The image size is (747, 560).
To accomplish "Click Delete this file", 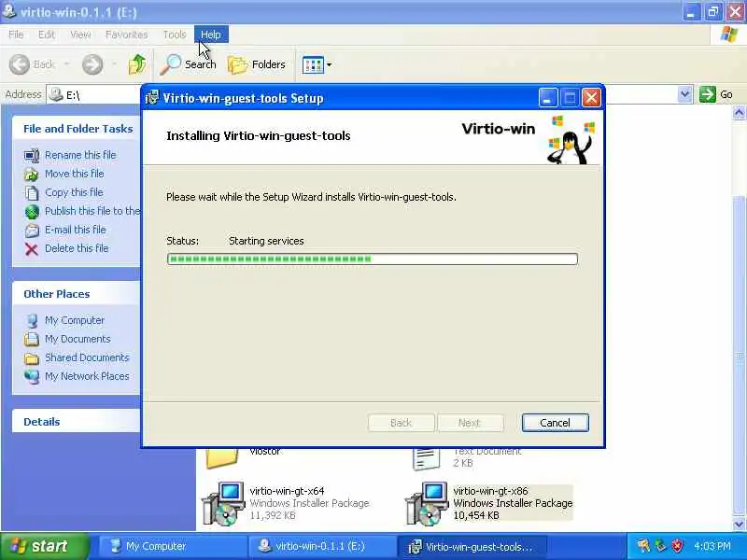I will tap(77, 248).
